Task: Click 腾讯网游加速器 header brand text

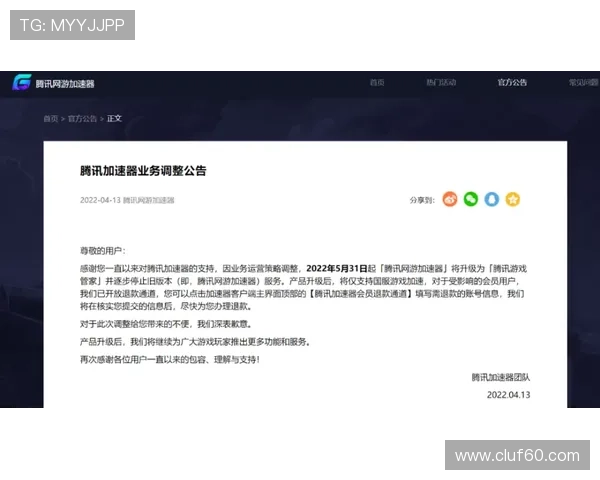Action: coord(65,84)
